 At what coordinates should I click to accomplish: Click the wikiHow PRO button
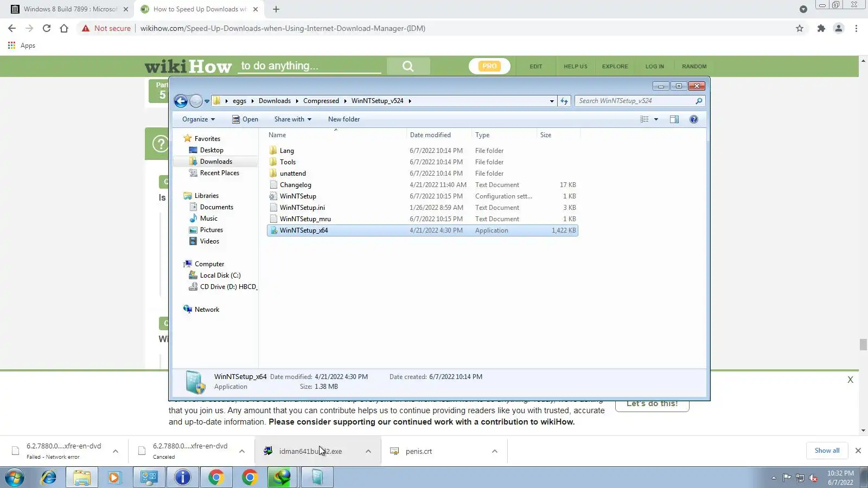click(x=489, y=66)
